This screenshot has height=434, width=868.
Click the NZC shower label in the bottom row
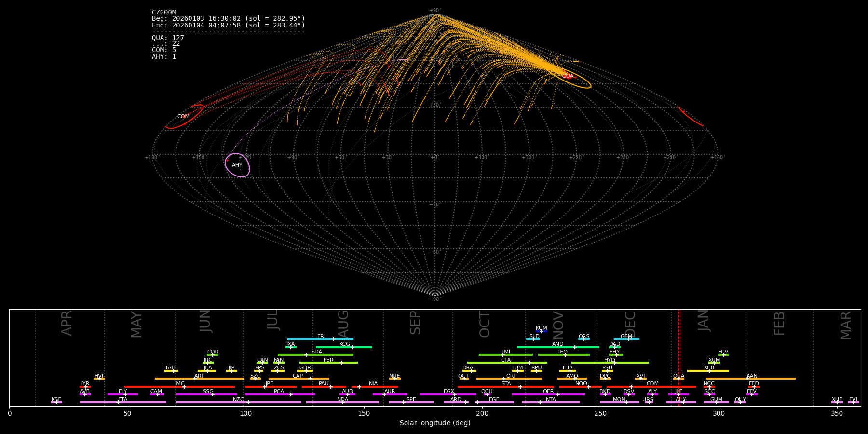[x=238, y=400]
